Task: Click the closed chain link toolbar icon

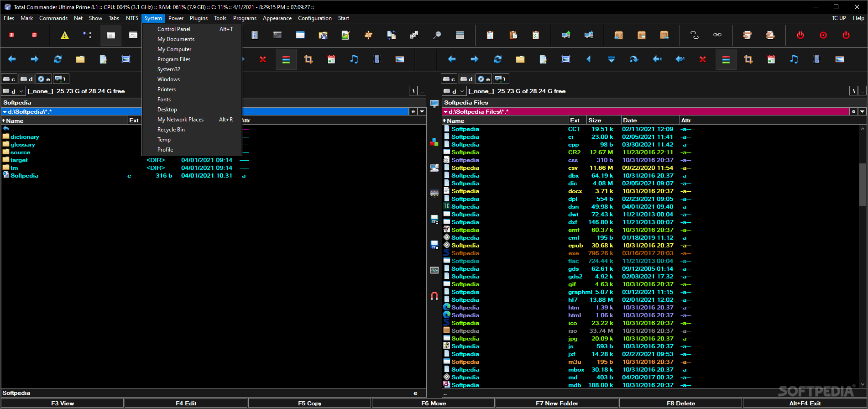Action: [x=717, y=35]
